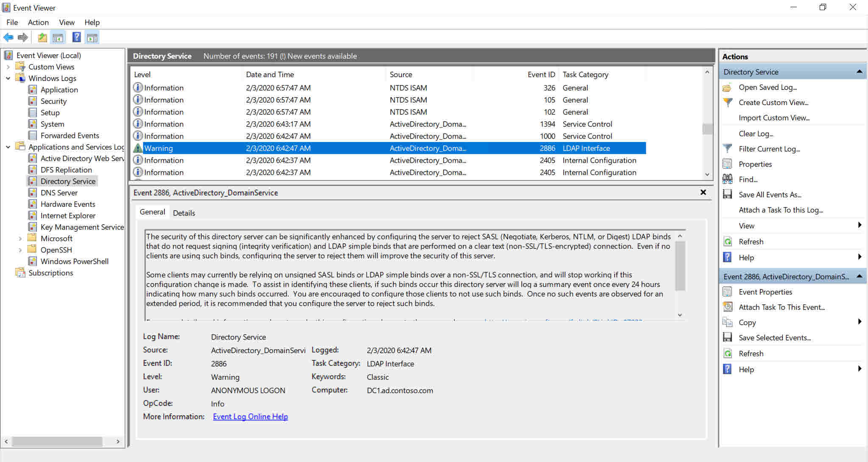Image resolution: width=868 pixels, height=462 pixels.
Task: Click Clear Log action
Action: tap(756, 134)
